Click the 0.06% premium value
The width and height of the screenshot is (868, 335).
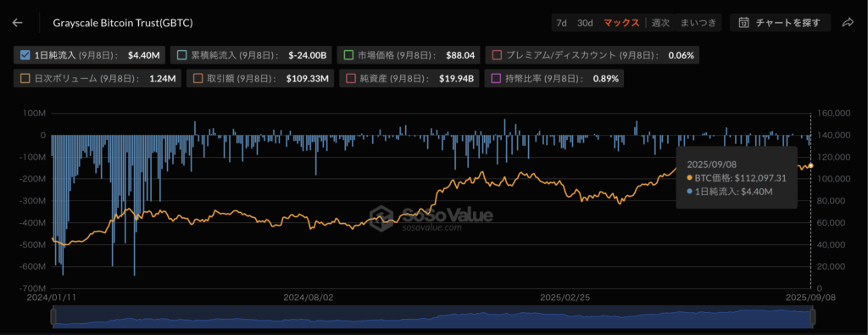(681, 55)
